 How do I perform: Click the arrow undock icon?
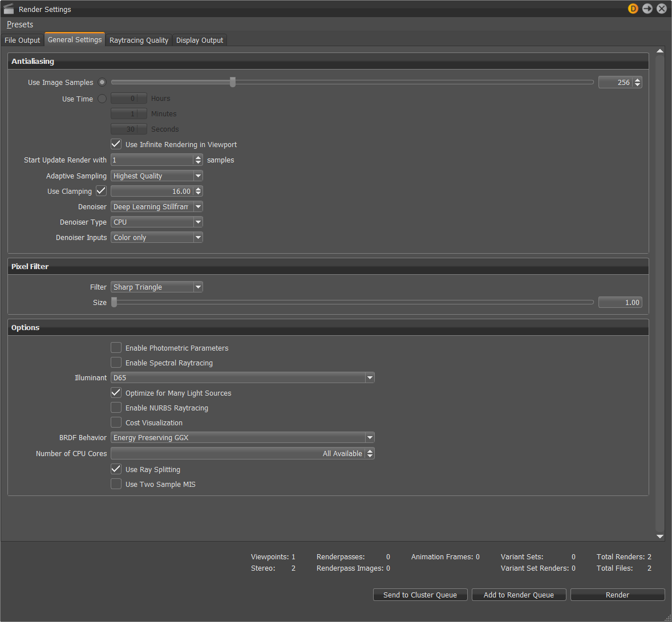tap(647, 9)
